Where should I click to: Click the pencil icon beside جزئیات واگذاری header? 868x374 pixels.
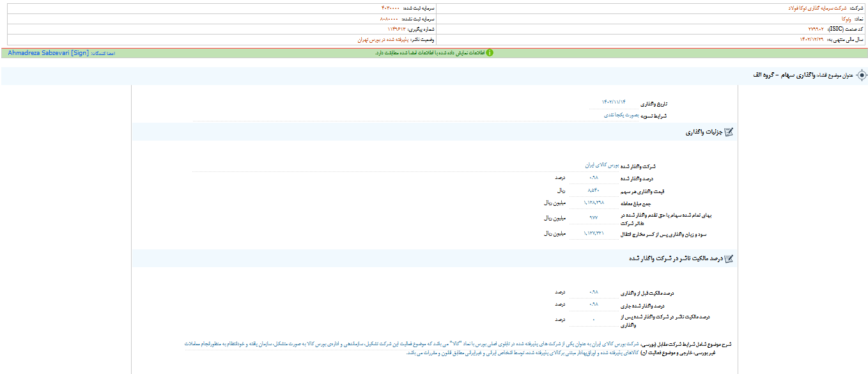[727, 131]
